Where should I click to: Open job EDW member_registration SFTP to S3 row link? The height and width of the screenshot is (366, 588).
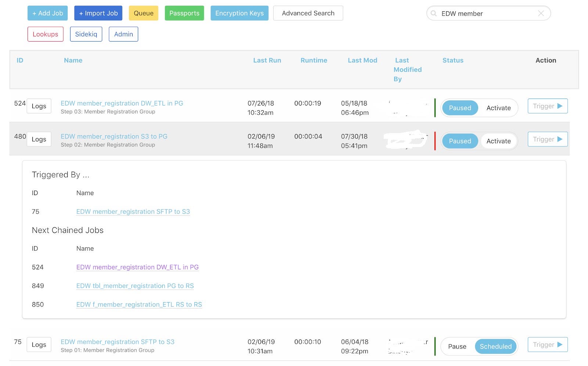118,342
